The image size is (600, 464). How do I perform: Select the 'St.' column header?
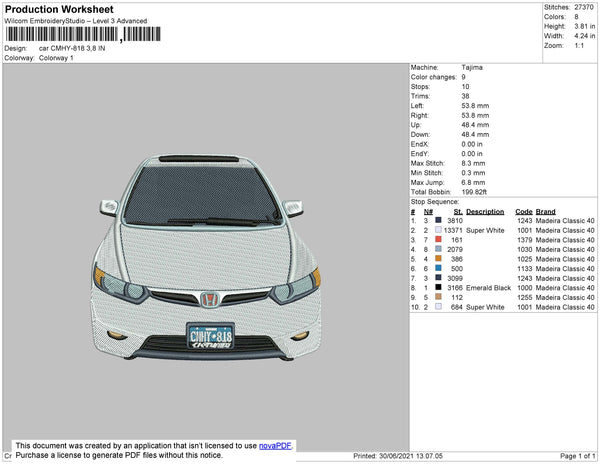[458, 212]
